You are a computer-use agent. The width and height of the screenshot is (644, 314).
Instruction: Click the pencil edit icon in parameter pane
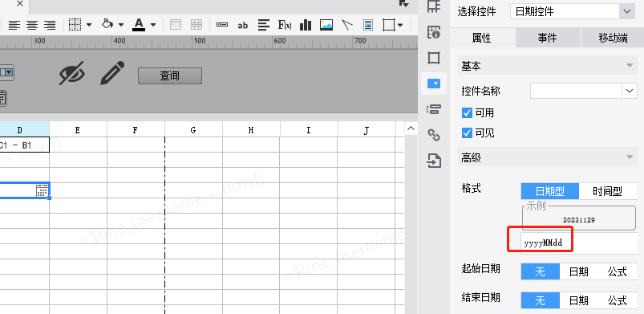(111, 73)
